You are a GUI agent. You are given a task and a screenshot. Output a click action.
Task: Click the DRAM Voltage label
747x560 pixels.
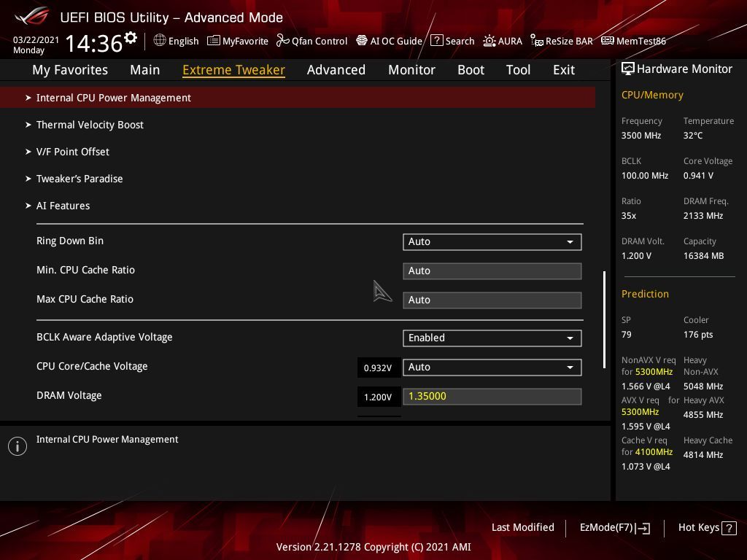pos(69,395)
